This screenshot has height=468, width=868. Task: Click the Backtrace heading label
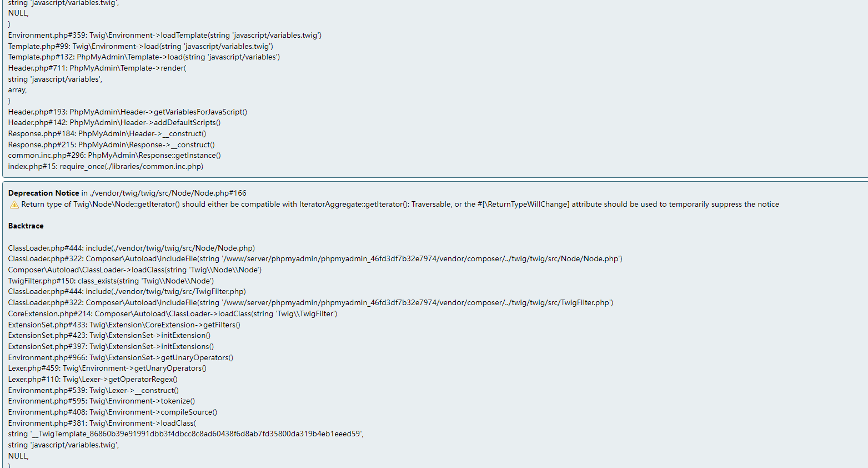[26, 226]
